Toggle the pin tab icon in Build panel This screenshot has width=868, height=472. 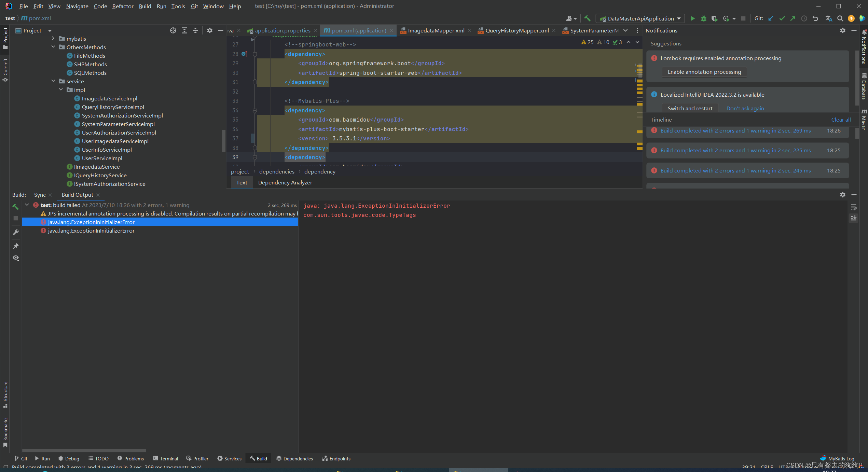(15, 246)
